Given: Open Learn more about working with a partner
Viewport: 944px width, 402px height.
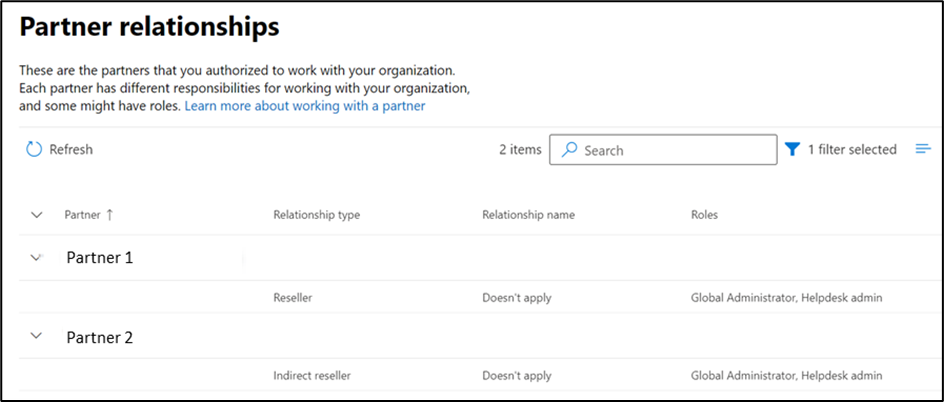Looking at the screenshot, I should [305, 106].
